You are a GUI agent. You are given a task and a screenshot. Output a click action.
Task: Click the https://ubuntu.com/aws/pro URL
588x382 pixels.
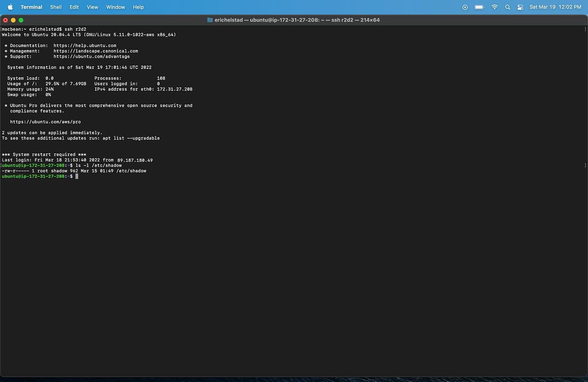(x=45, y=122)
